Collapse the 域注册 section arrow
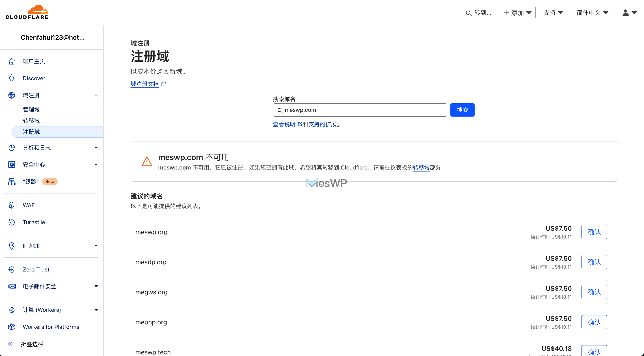The height and width of the screenshot is (356, 644). [96, 95]
